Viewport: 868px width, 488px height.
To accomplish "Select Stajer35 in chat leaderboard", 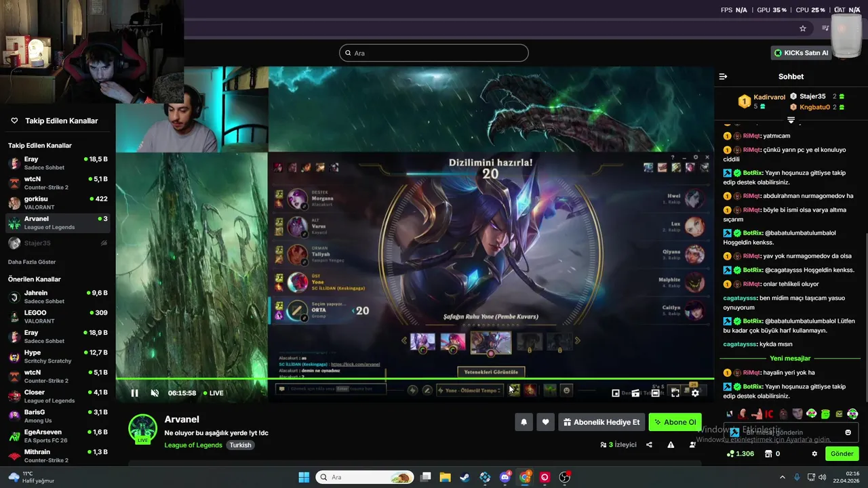I will coord(817,96).
